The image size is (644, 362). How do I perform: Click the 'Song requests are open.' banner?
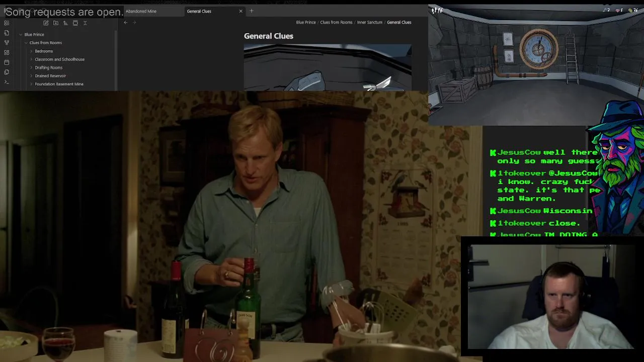(x=64, y=12)
